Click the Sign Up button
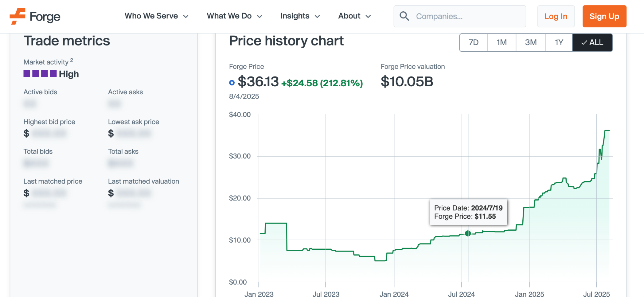This screenshot has width=644, height=297. tap(604, 16)
